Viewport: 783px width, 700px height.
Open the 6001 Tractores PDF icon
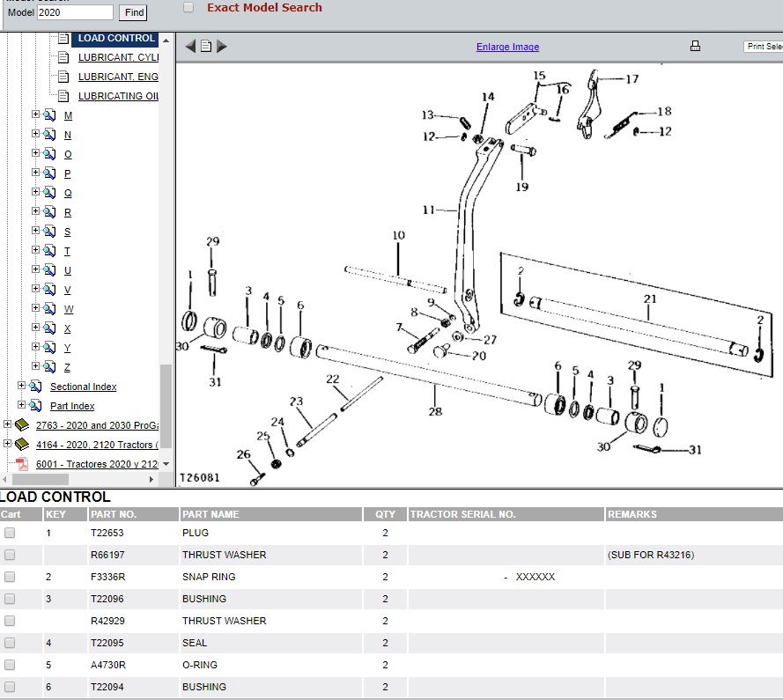[x=22, y=464]
